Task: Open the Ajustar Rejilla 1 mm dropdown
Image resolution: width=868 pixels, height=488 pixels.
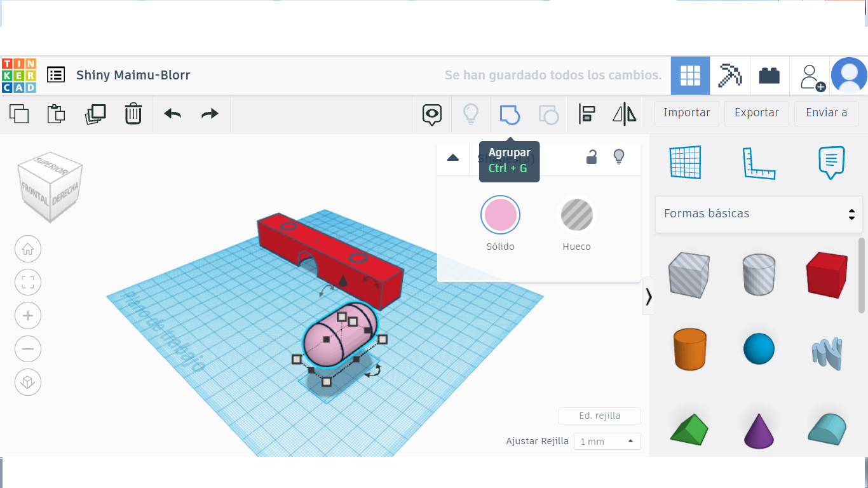Action: [x=607, y=441]
